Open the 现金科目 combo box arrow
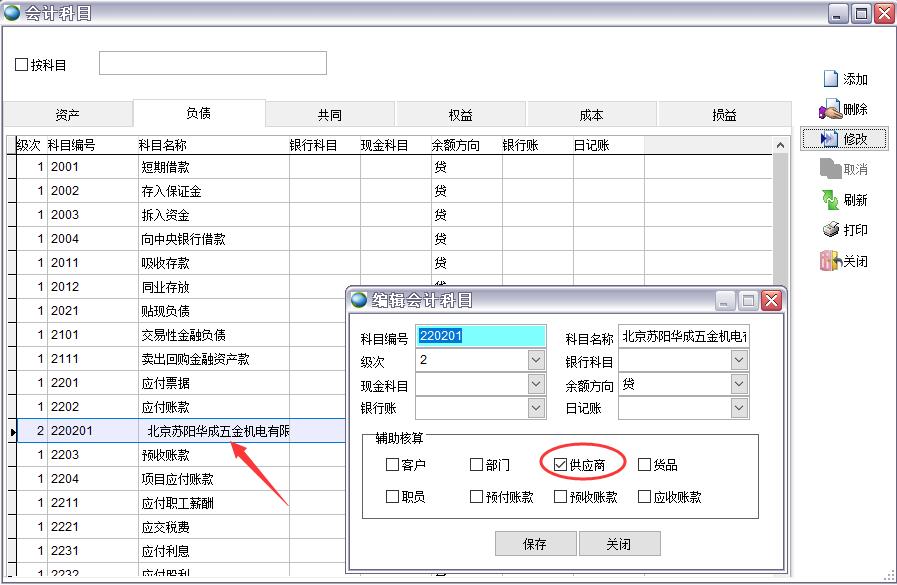The image size is (897, 585). 536,384
